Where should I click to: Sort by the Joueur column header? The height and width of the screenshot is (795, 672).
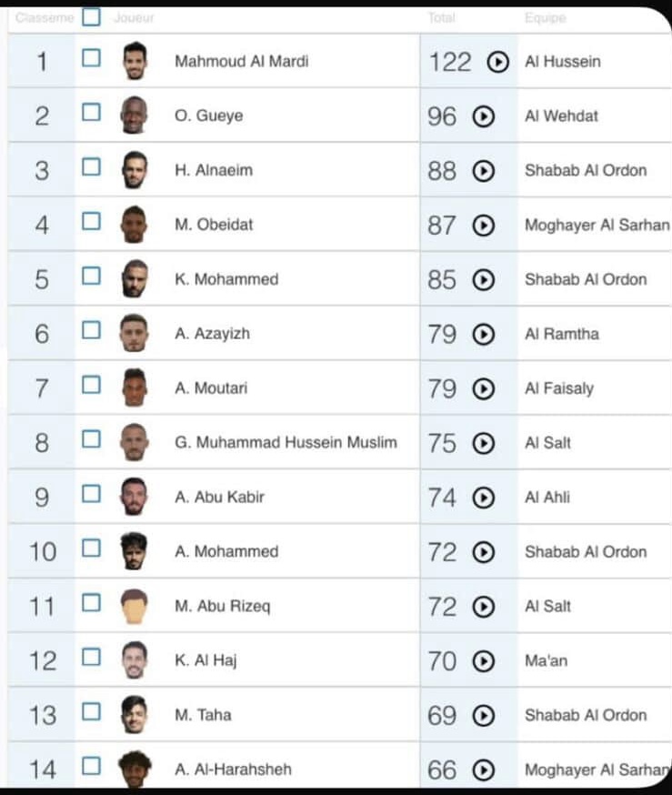pyautogui.click(x=134, y=18)
